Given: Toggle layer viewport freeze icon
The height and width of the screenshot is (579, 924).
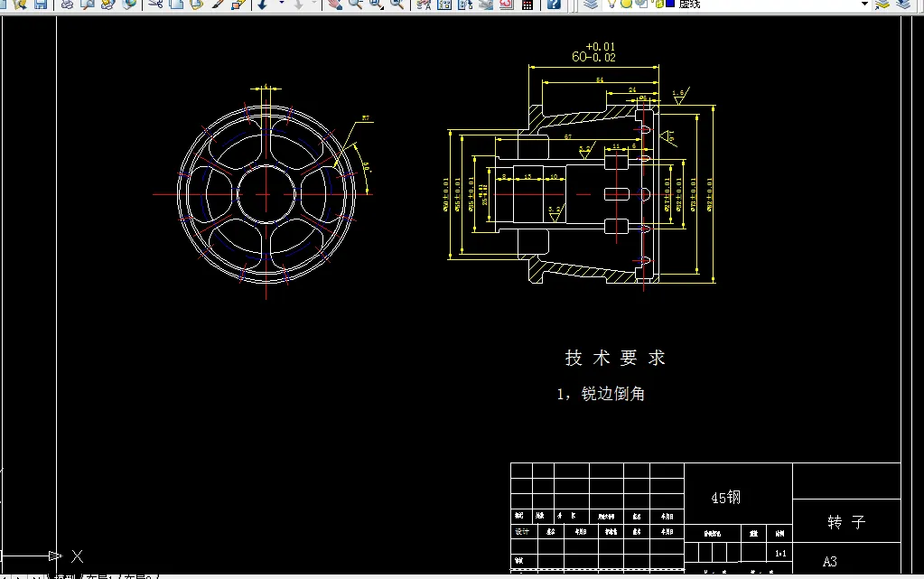Looking at the screenshot, I should pos(640,4).
